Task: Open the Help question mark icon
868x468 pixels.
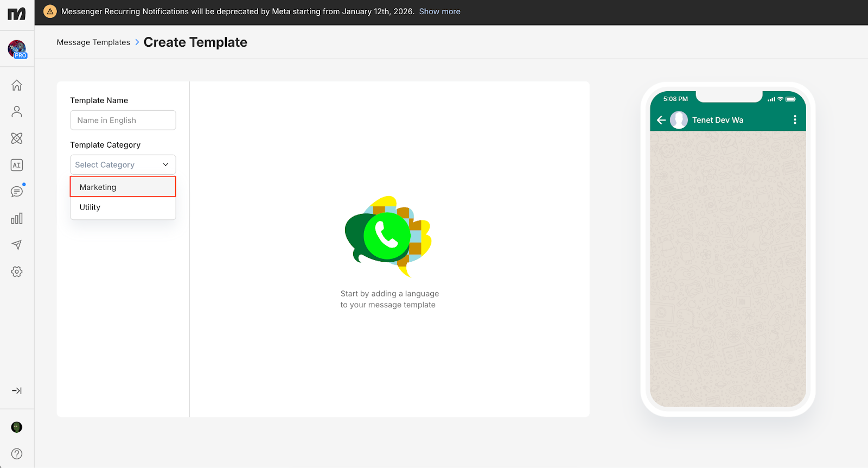Action: click(17, 454)
